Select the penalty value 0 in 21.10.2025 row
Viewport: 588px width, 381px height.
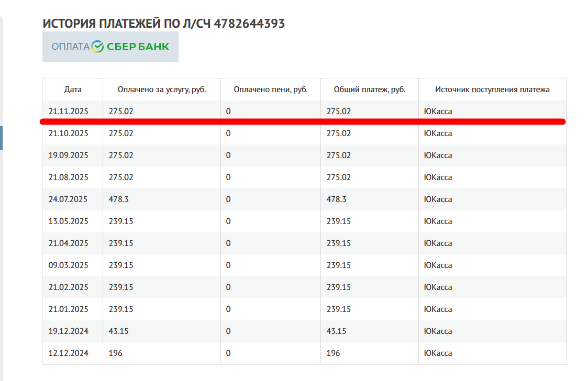[x=228, y=133]
